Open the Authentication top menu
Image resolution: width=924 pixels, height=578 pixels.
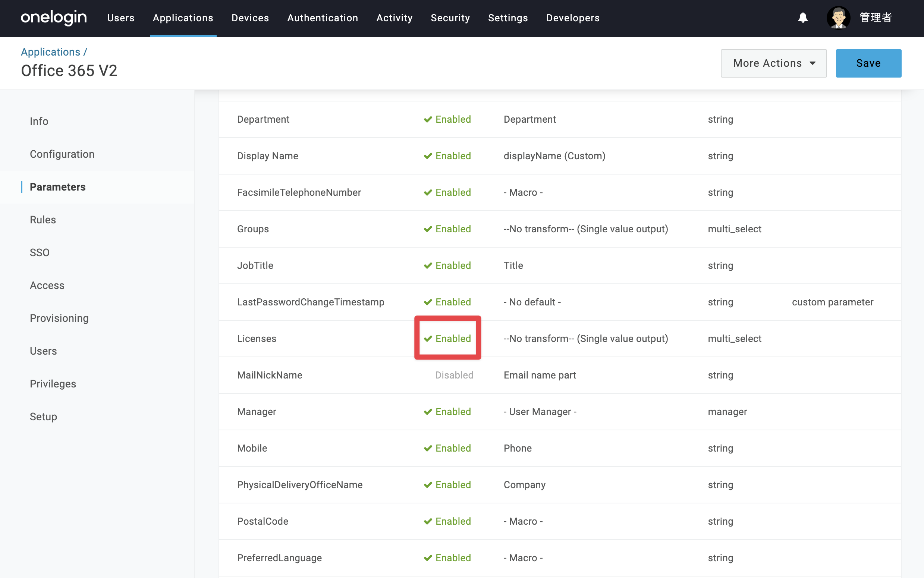pos(323,18)
